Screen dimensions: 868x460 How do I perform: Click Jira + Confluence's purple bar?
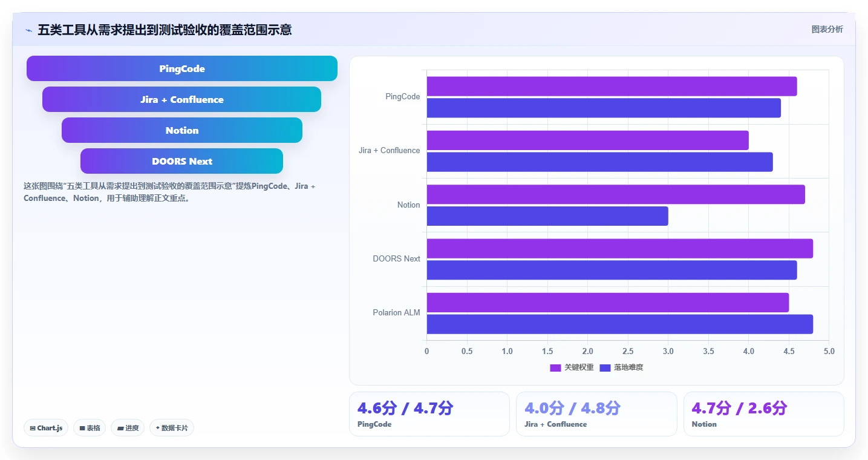point(587,140)
